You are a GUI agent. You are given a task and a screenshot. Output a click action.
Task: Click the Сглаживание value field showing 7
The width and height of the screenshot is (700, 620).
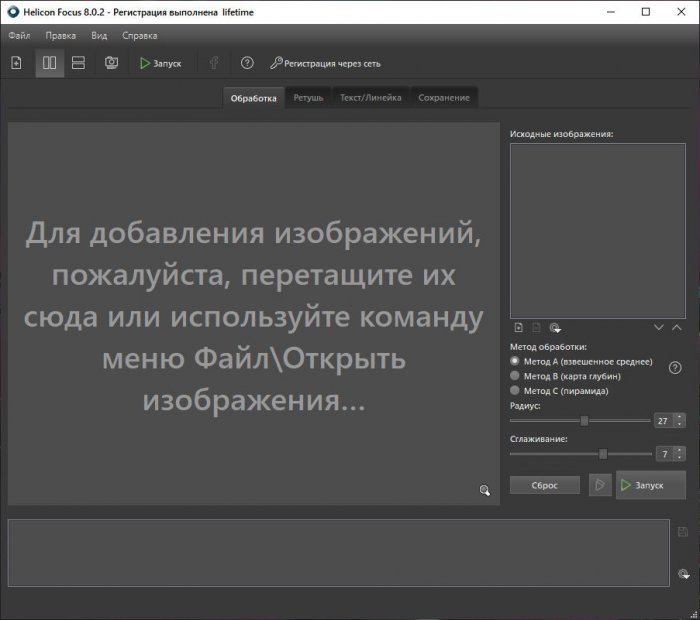(x=663, y=454)
